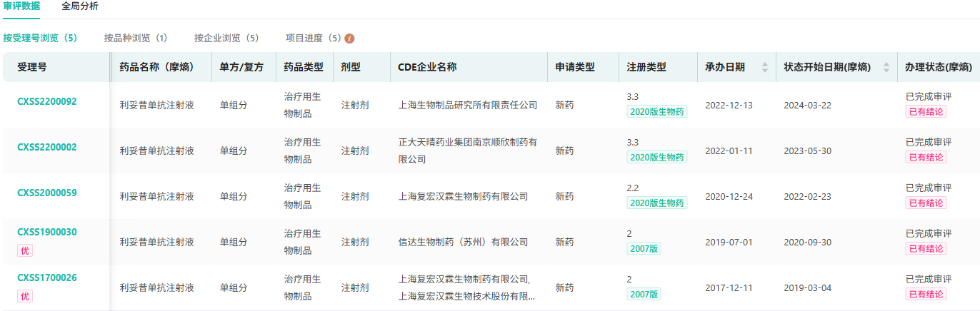This screenshot has width=980, height=311.
Task: Open application CXSS2200002
Action: click(x=47, y=147)
